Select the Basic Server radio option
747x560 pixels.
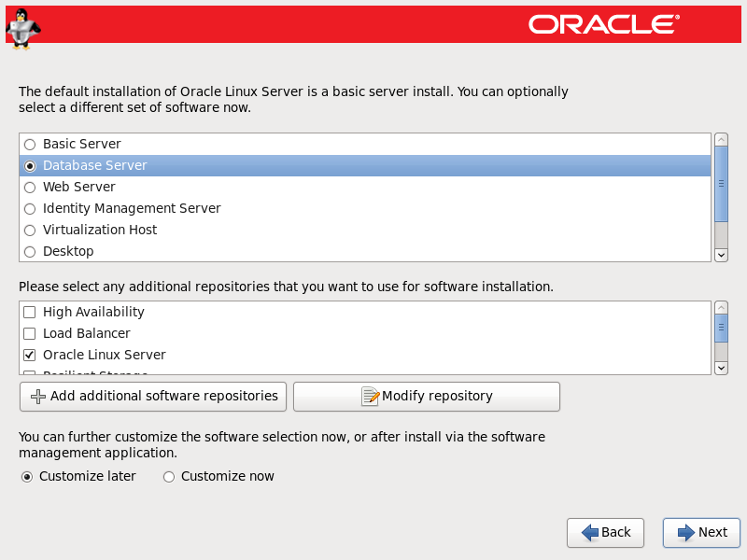pyautogui.click(x=30, y=145)
